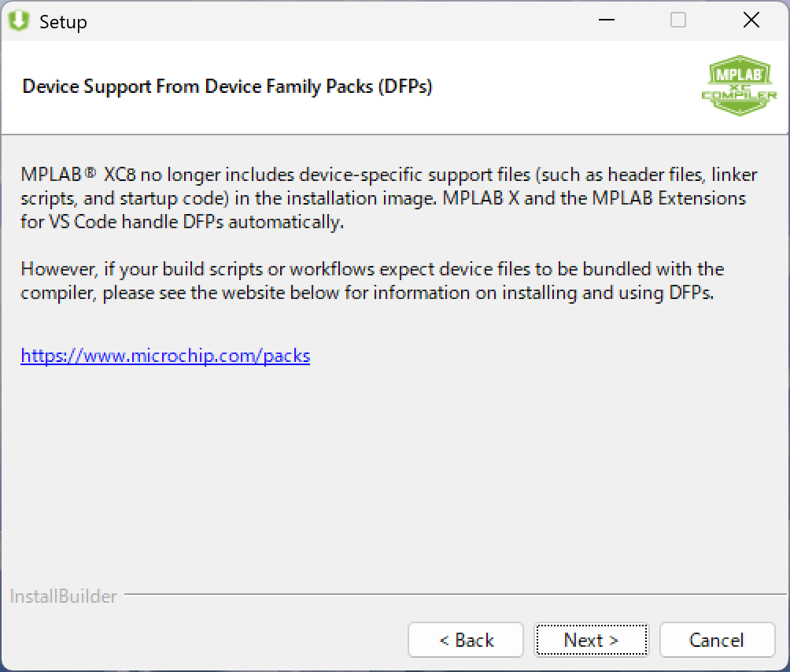Click the disabled maximize window button
Screen dimensions: 790x672
[678, 21]
